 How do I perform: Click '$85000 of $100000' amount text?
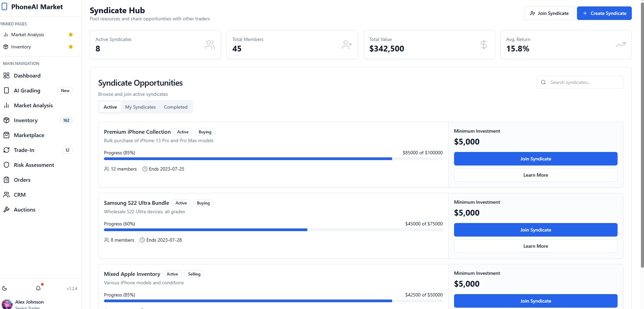[x=423, y=153]
